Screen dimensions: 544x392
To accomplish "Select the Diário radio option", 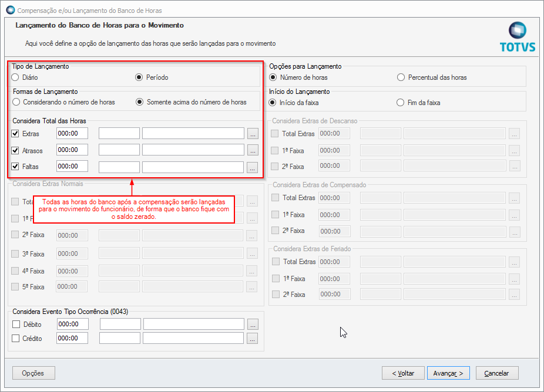I will (15, 77).
